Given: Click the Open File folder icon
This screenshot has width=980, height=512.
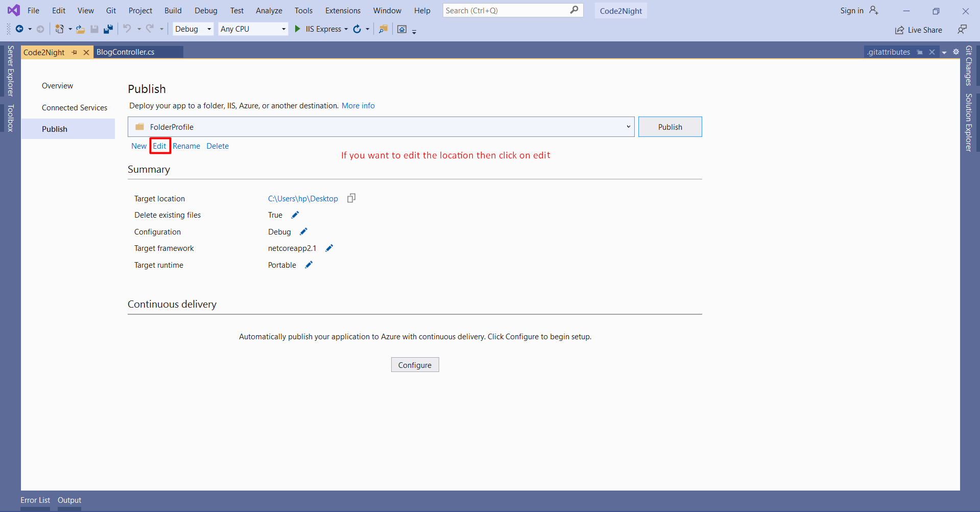Looking at the screenshot, I should pos(80,29).
